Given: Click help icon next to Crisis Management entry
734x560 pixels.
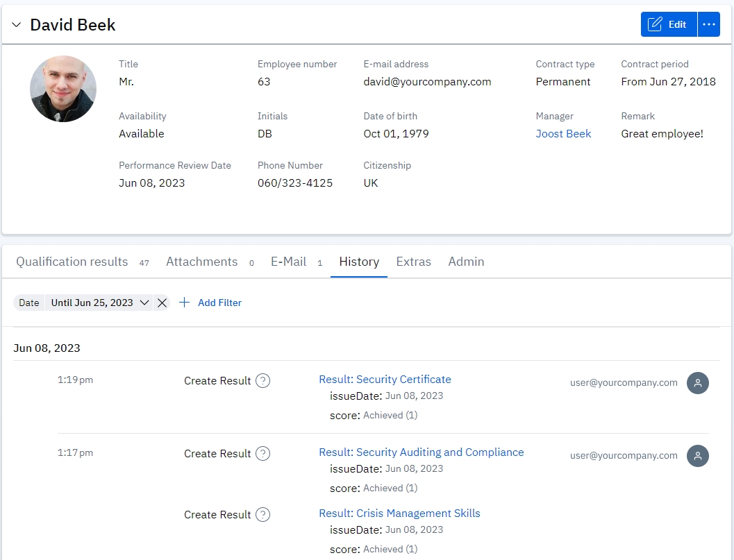Looking at the screenshot, I should coord(262,514).
